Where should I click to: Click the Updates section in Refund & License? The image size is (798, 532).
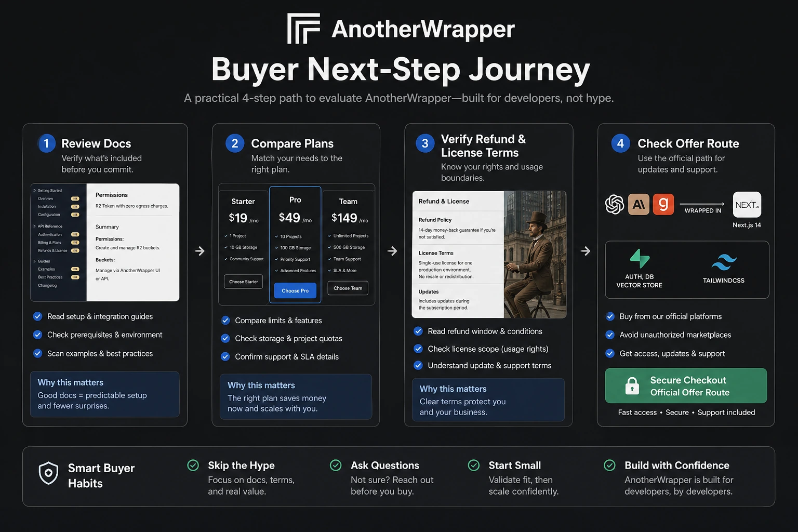click(x=444, y=300)
